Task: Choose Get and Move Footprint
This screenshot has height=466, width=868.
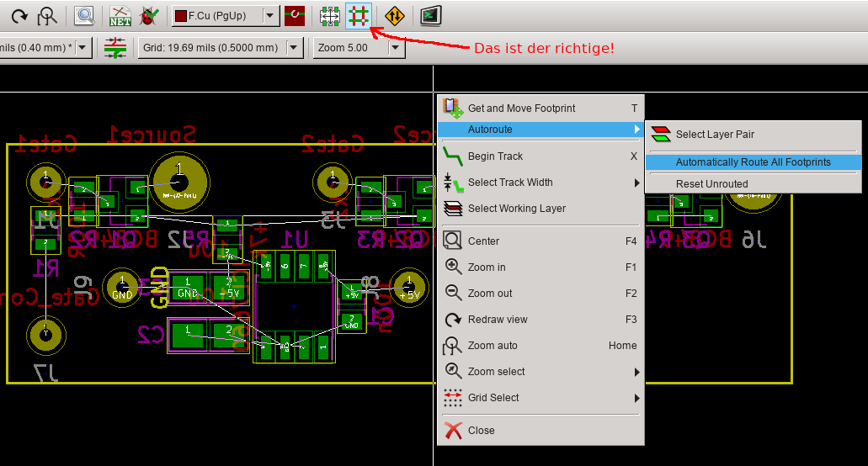Action: click(541, 109)
